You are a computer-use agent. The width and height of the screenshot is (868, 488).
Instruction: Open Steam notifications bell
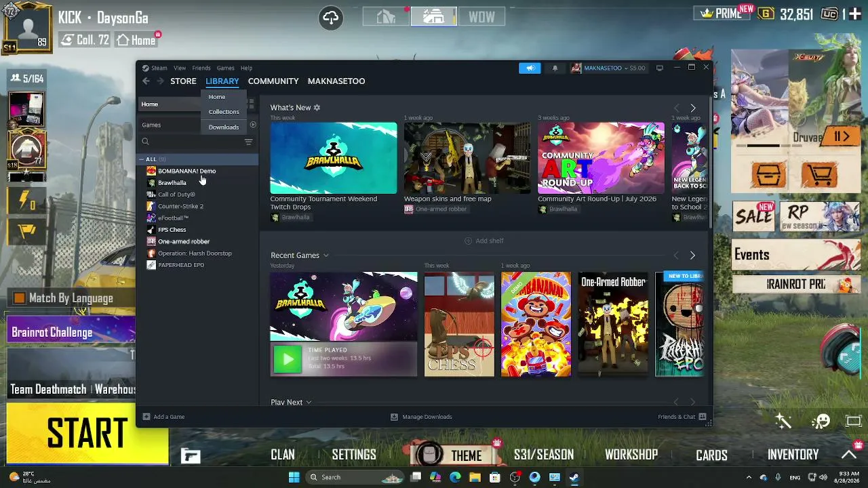click(555, 68)
